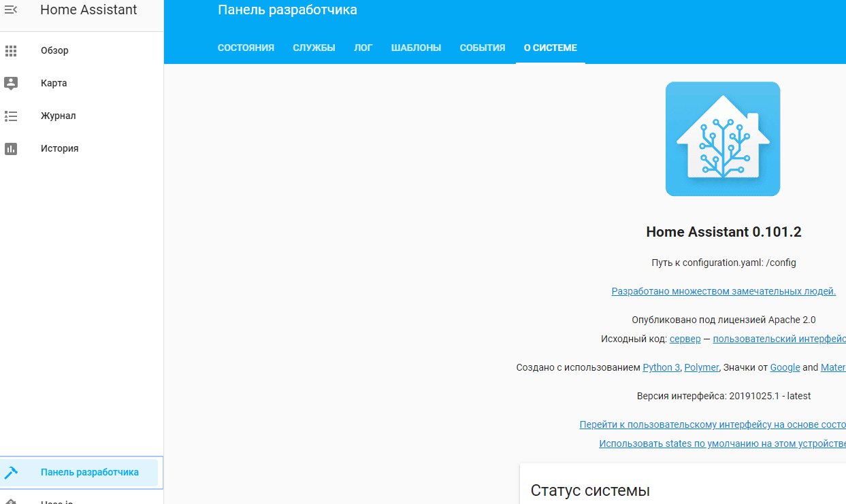This screenshot has width=846, height=504.
Task: Open the Google icons link
Action: click(x=785, y=367)
